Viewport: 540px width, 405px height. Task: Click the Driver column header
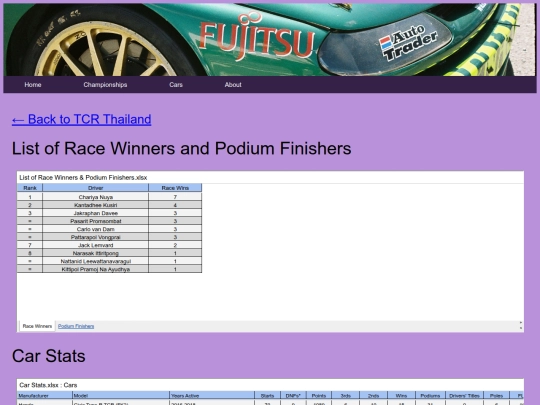(x=96, y=188)
